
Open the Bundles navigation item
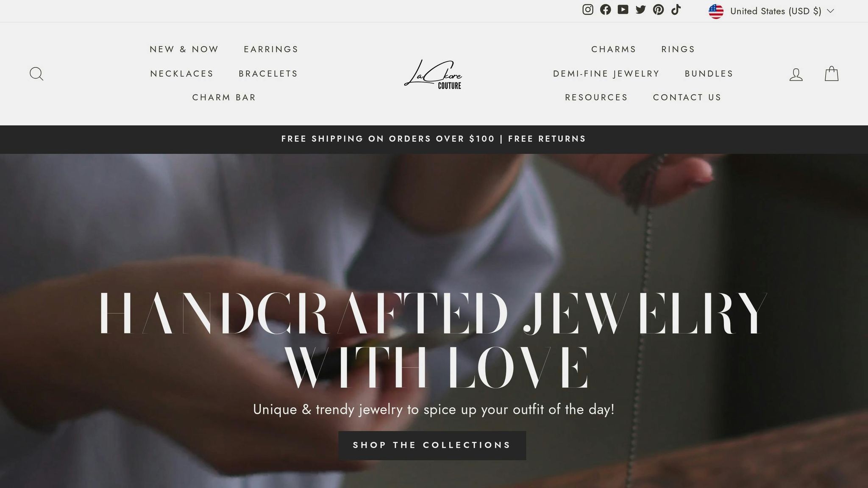(709, 74)
